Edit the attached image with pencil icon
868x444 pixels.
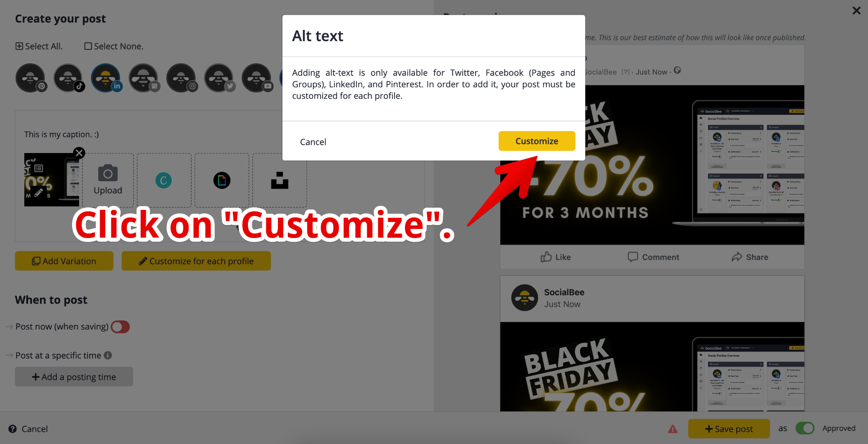[39, 192]
